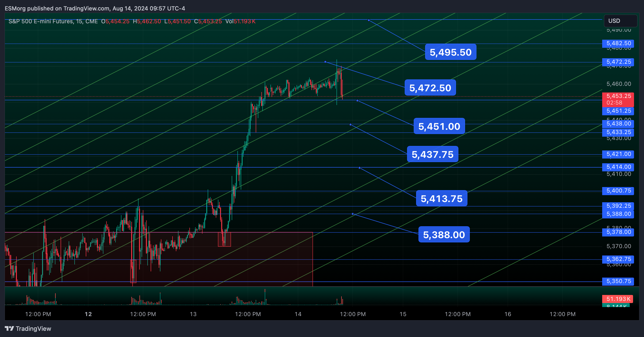The height and width of the screenshot is (337, 644).
Task: Click the 5,370.00 price scale label
Action: point(619,246)
